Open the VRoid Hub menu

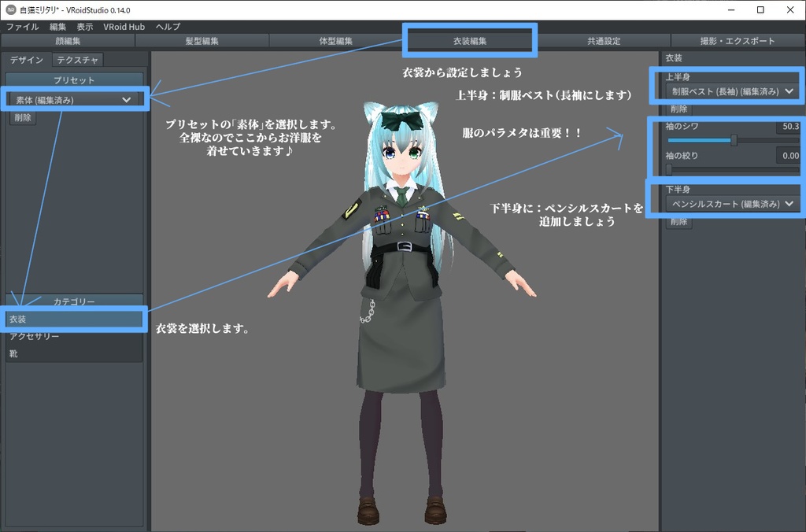126,26
